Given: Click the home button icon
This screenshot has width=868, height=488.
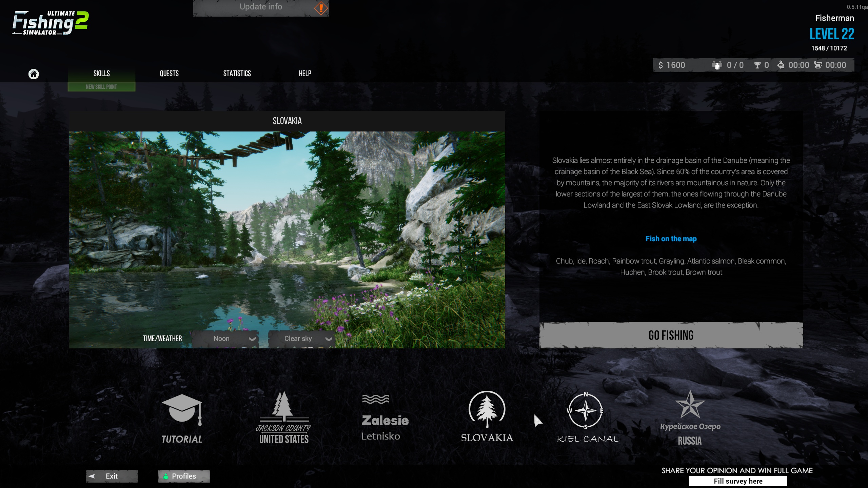Looking at the screenshot, I should tap(34, 73).
